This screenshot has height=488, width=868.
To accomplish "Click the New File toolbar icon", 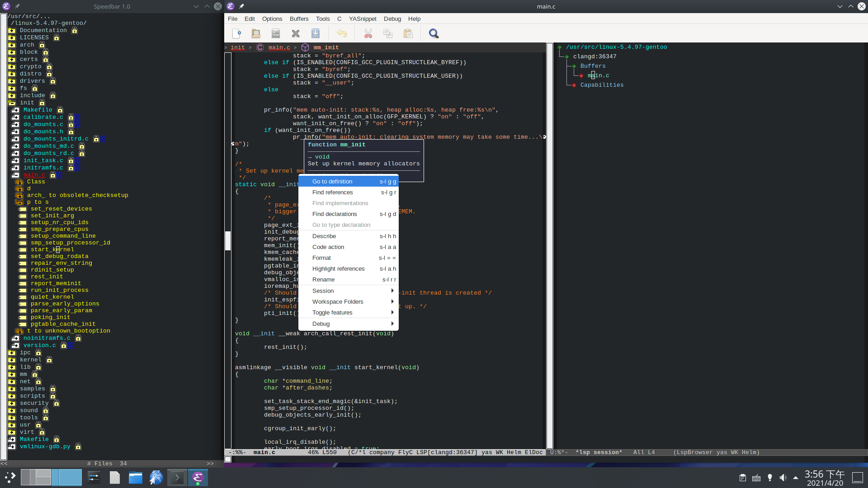I will pos(236,33).
